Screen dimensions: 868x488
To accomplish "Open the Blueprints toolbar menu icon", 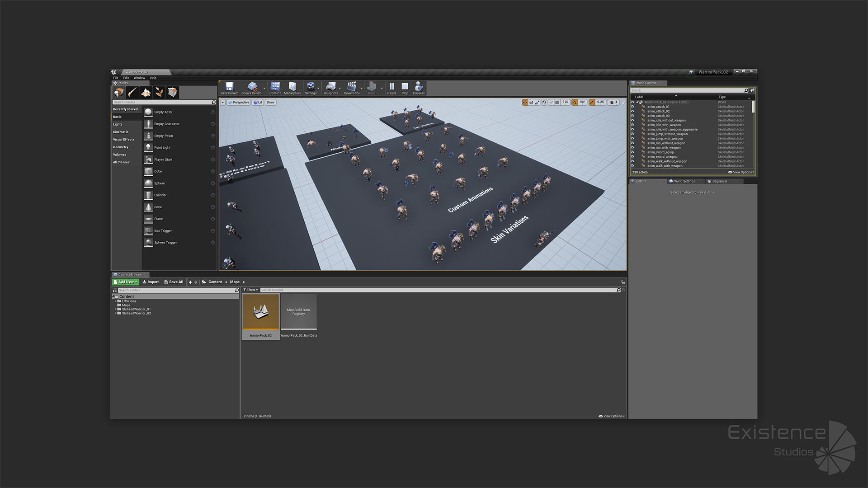I will click(x=330, y=87).
